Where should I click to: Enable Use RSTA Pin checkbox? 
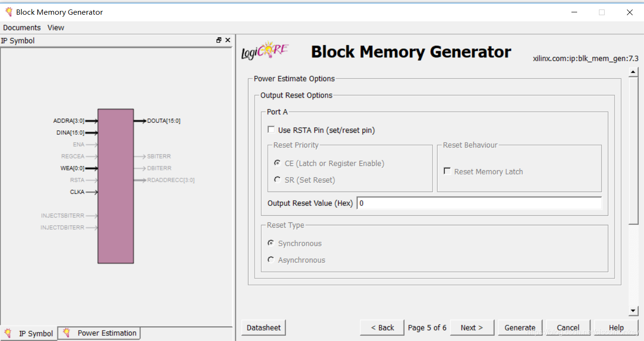pos(271,129)
